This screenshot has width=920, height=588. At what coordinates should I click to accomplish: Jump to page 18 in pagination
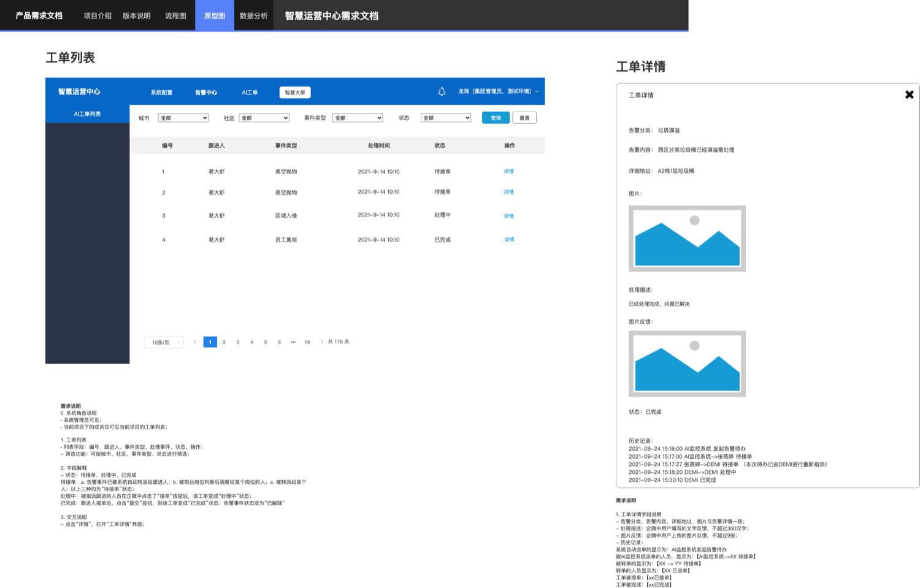(307, 342)
